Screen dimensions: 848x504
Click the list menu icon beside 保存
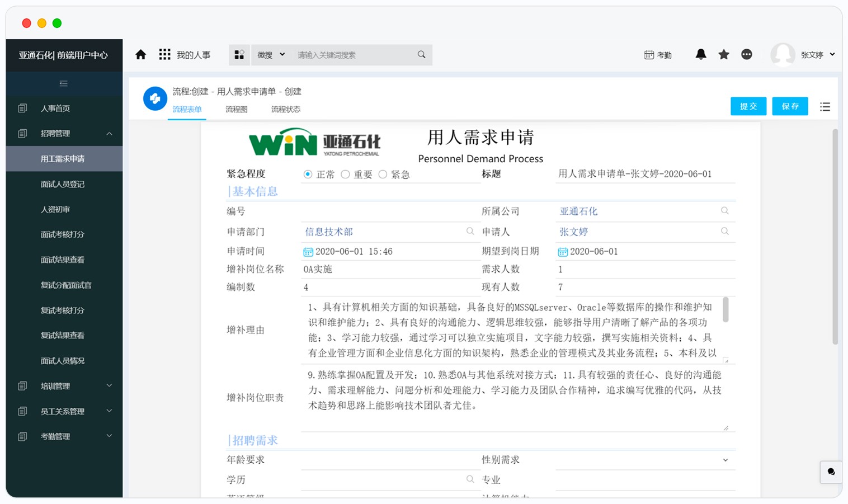tap(825, 107)
